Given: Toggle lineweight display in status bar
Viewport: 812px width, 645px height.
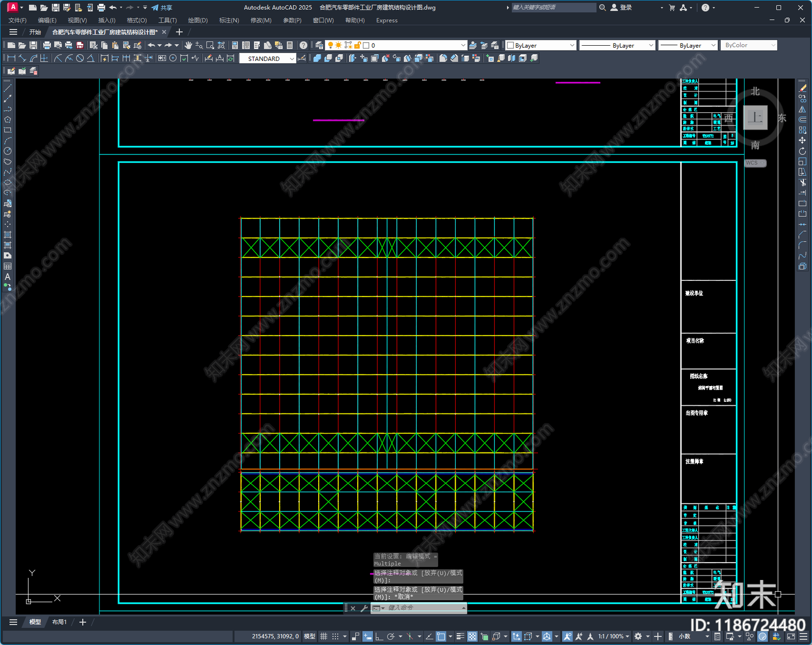Looking at the screenshot, I should click(460, 636).
